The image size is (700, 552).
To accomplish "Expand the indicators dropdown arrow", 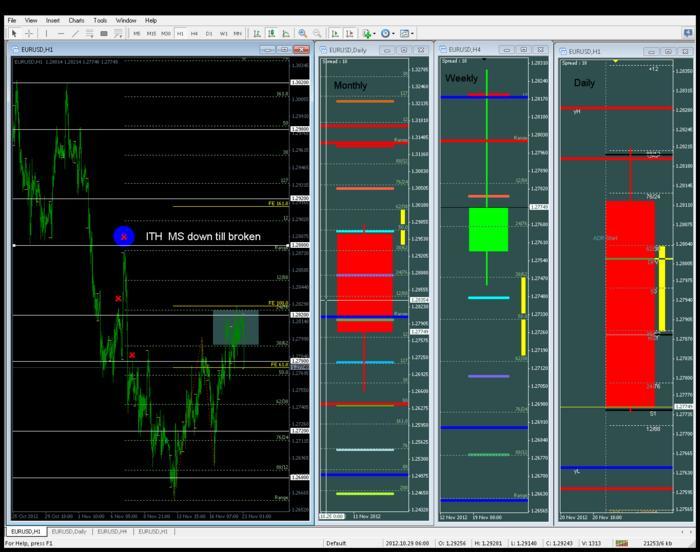I will (x=374, y=33).
